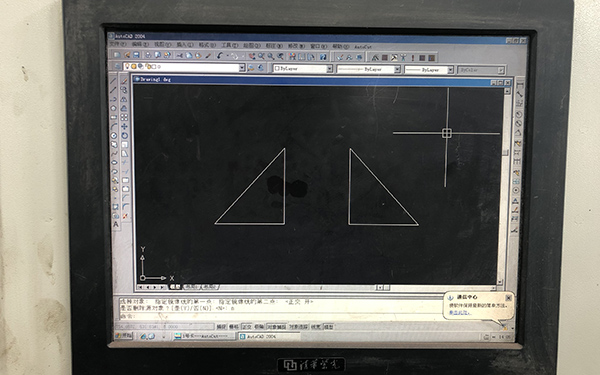Click the Undo arrow icon
The image size is (600, 375).
[x=219, y=55]
